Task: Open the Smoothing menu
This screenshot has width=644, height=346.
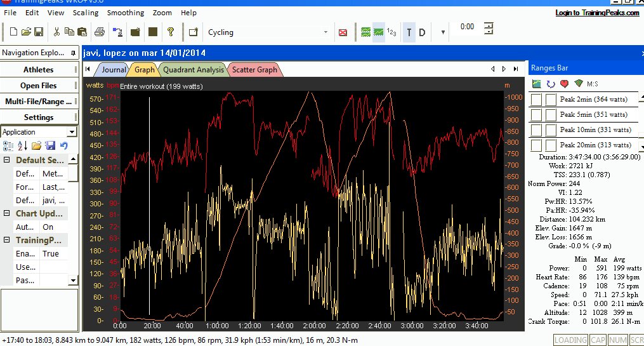Action: point(125,13)
